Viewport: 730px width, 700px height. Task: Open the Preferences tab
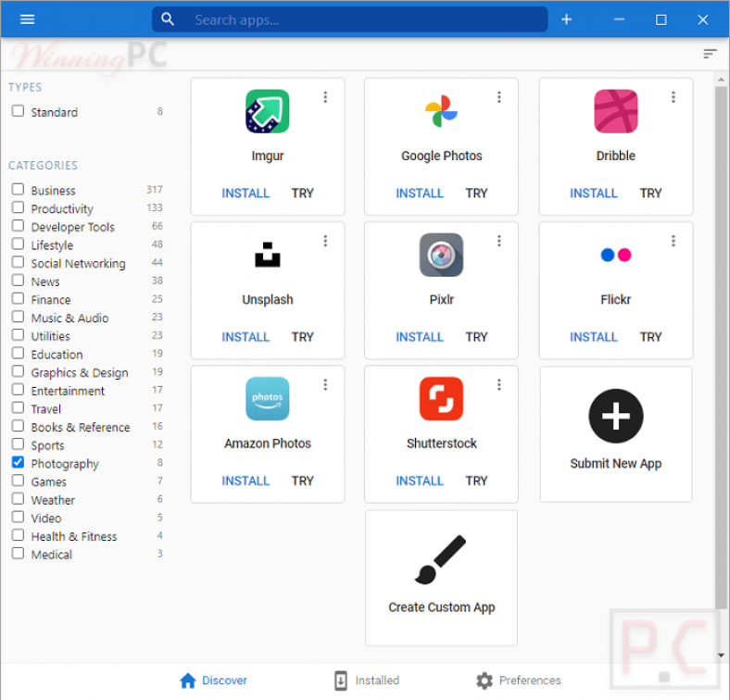(x=518, y=681)
